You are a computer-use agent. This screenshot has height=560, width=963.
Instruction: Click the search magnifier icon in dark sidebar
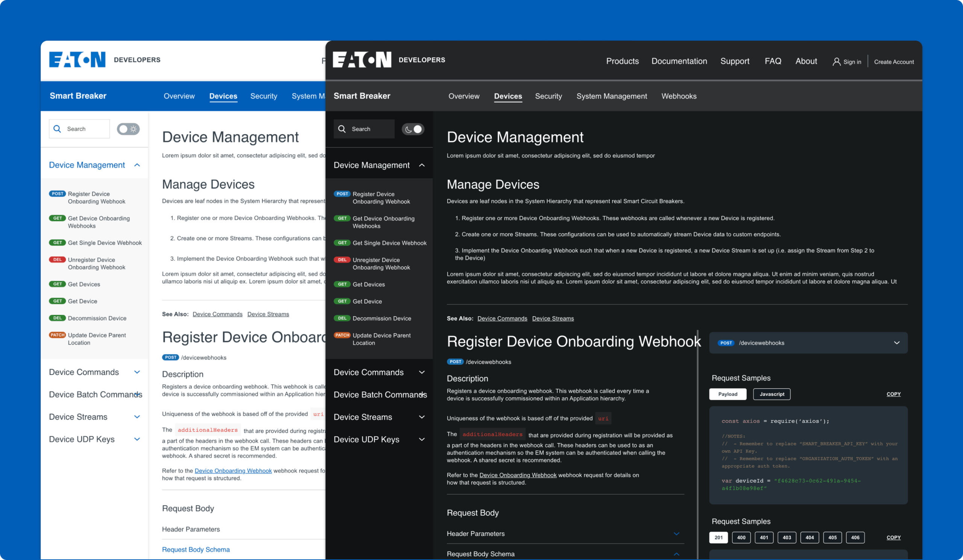click(342, 129)
